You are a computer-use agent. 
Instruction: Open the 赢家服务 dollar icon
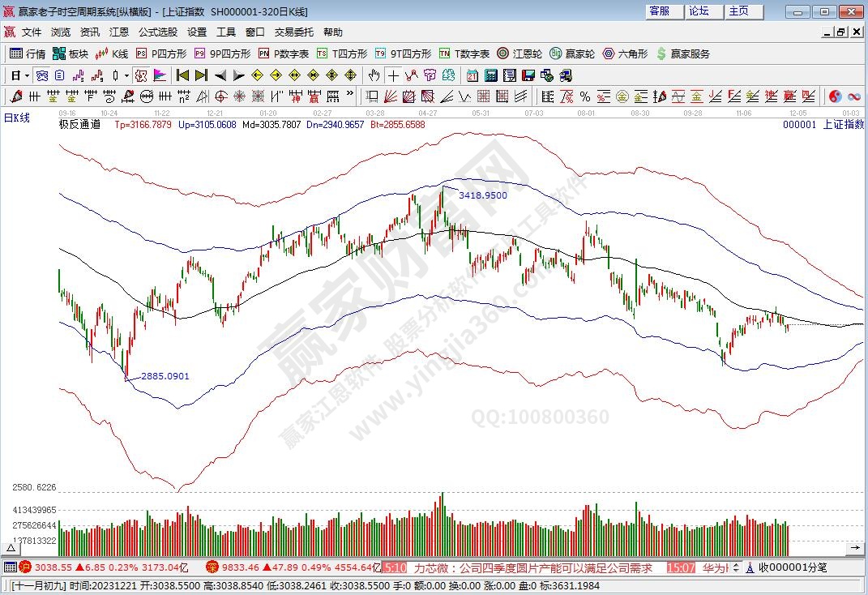[x=682, y=54]
